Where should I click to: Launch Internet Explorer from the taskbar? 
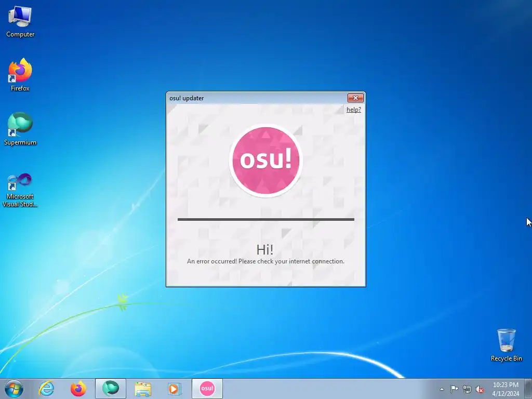pyautogui.click(x=46, y=389)
